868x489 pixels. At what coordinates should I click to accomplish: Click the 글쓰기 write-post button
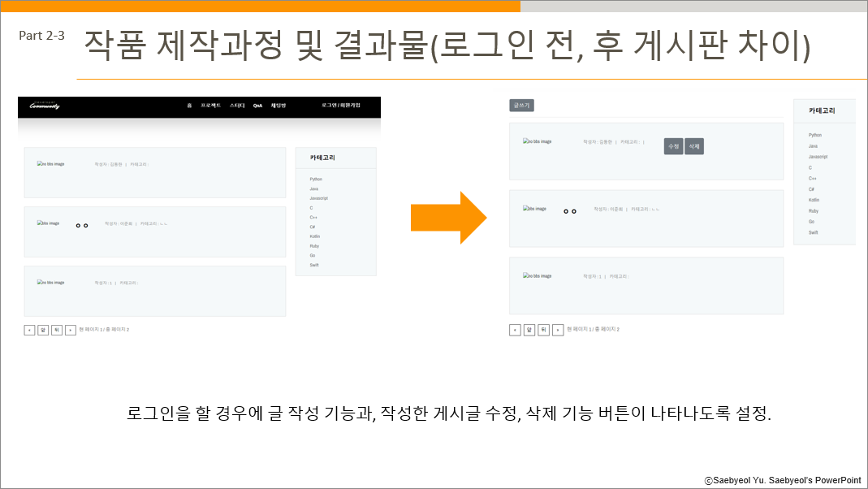click(x=521, y=106)
